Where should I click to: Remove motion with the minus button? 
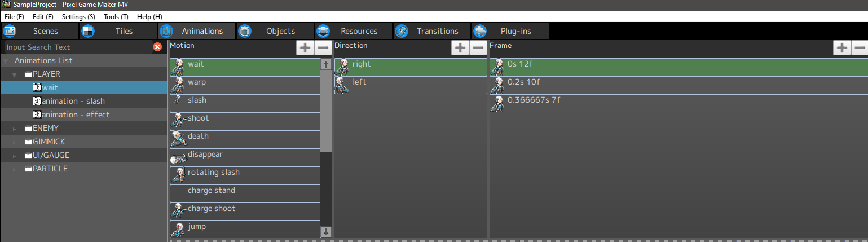tap(323, 48)
